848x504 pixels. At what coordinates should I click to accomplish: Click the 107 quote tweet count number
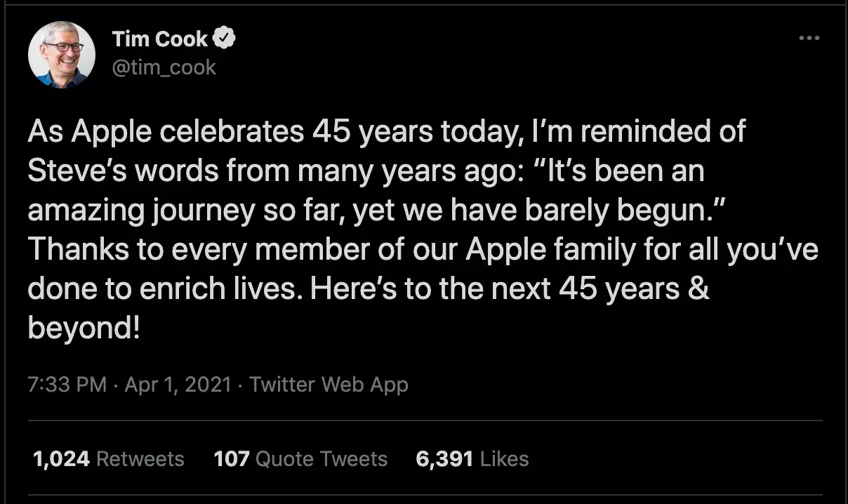(231, 459)
